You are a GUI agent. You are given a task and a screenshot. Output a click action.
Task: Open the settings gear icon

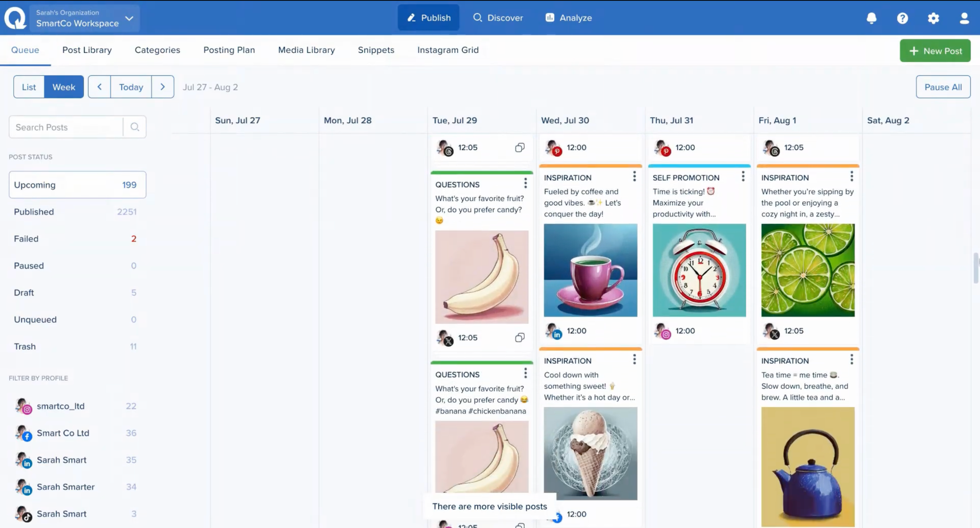click(x=933, y=18)
